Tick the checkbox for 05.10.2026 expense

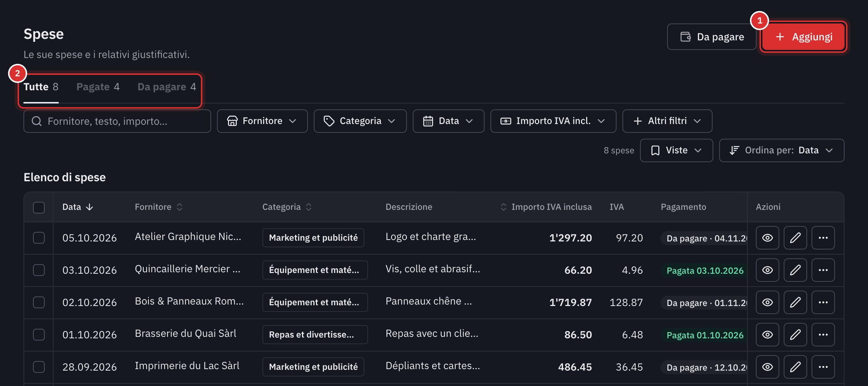[39, 238]
